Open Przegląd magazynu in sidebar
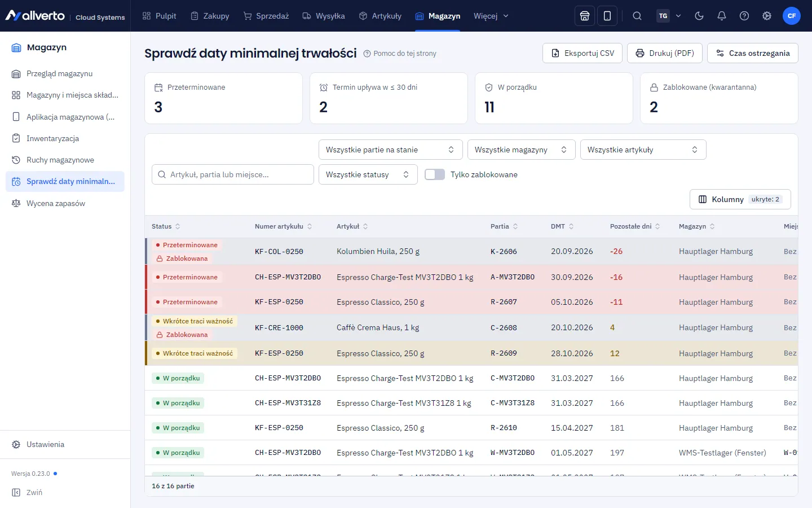Screen dimensions: 812x508 tap(65, 73)
